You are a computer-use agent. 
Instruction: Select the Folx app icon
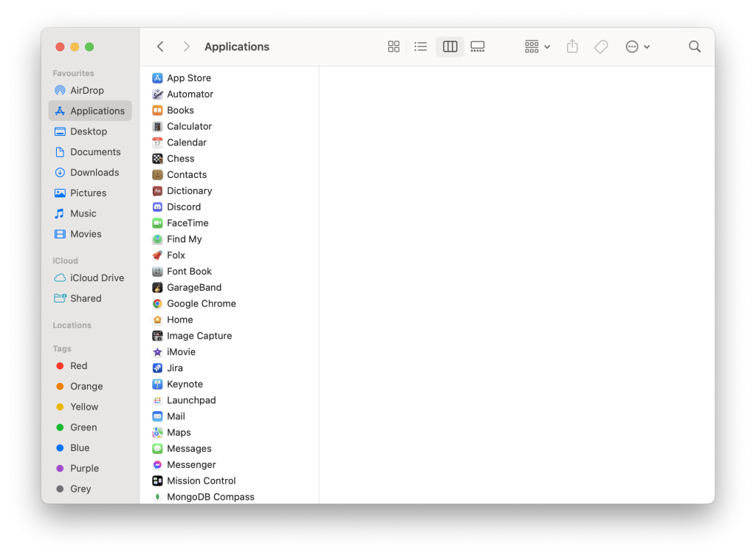coord(157,255)
